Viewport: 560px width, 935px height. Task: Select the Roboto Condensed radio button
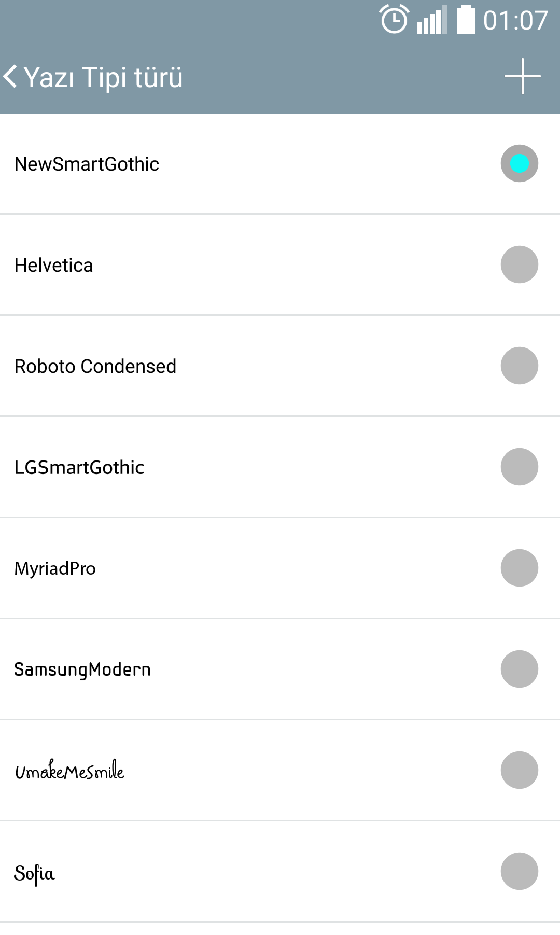point(519,366)
